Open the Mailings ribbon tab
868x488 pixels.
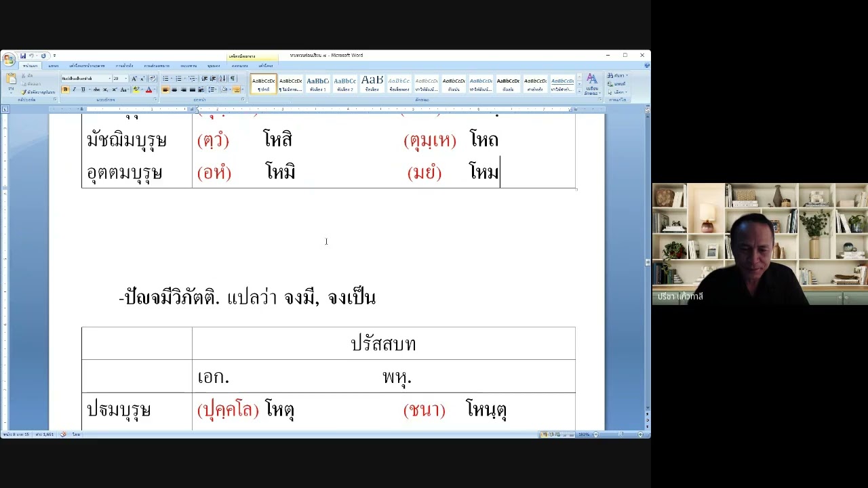[157, 66]
